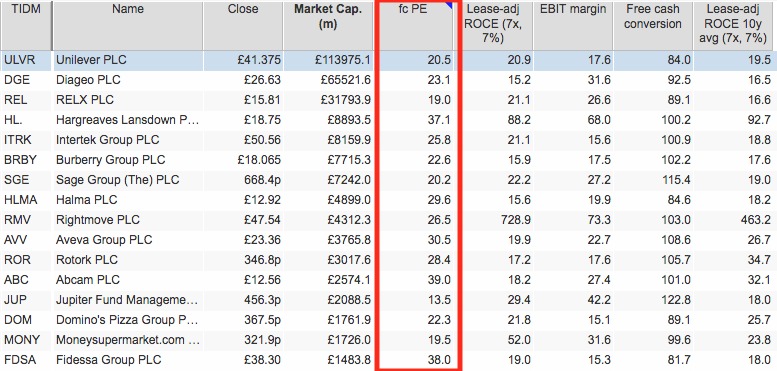Click the blue sort indicator on fc PE
777x371 pixels.
(449, 4)
